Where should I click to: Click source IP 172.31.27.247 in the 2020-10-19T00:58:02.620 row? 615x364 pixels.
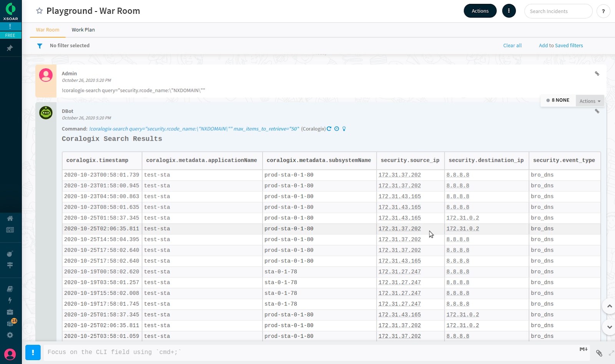399,272
